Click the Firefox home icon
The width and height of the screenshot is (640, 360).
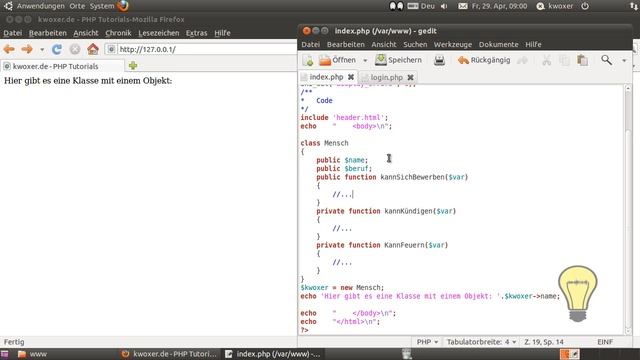(93, 49)
